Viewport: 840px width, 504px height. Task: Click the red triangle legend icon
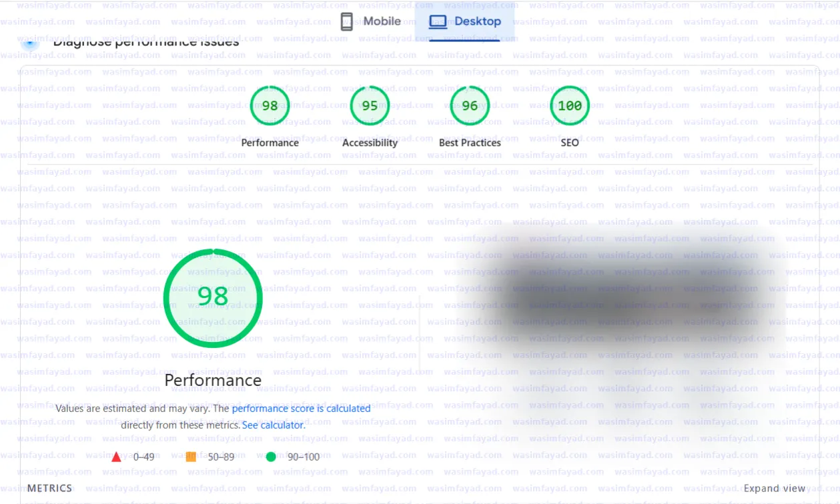(x=117, y=457)
